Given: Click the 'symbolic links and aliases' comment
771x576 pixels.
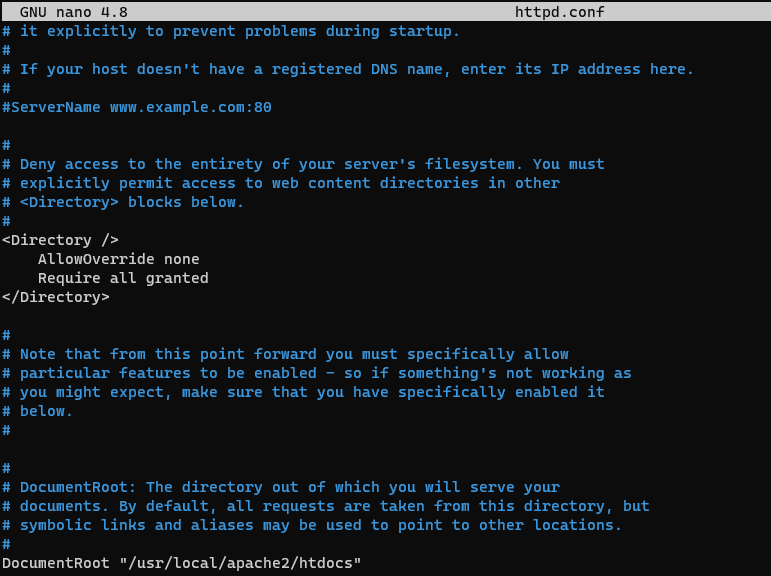Looking at the screenshot, I should (x=312, y=525).
